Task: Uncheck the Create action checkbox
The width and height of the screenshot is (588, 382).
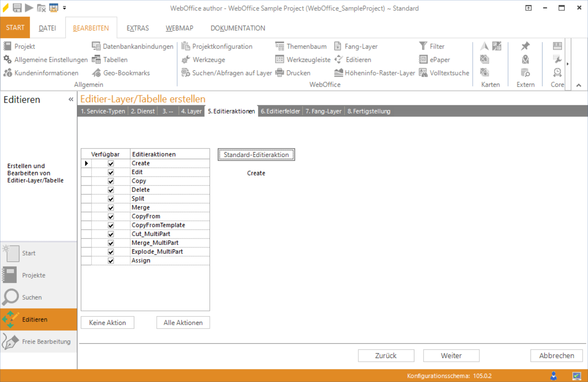Action: click(111, 164)
